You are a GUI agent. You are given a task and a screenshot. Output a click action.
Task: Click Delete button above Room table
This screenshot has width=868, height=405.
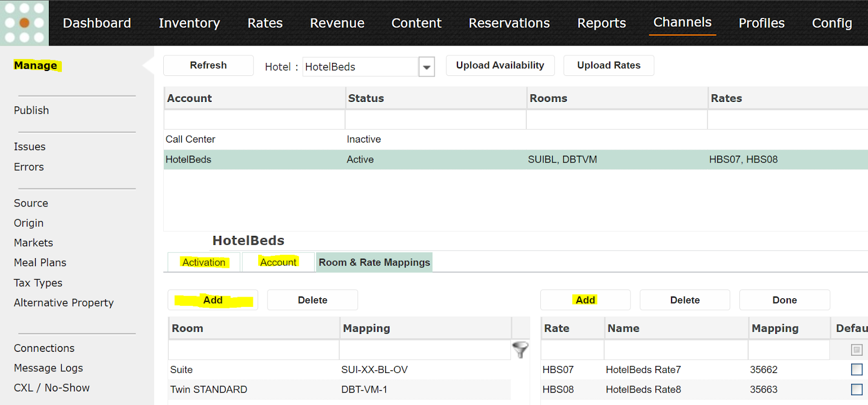coord(312,300)
